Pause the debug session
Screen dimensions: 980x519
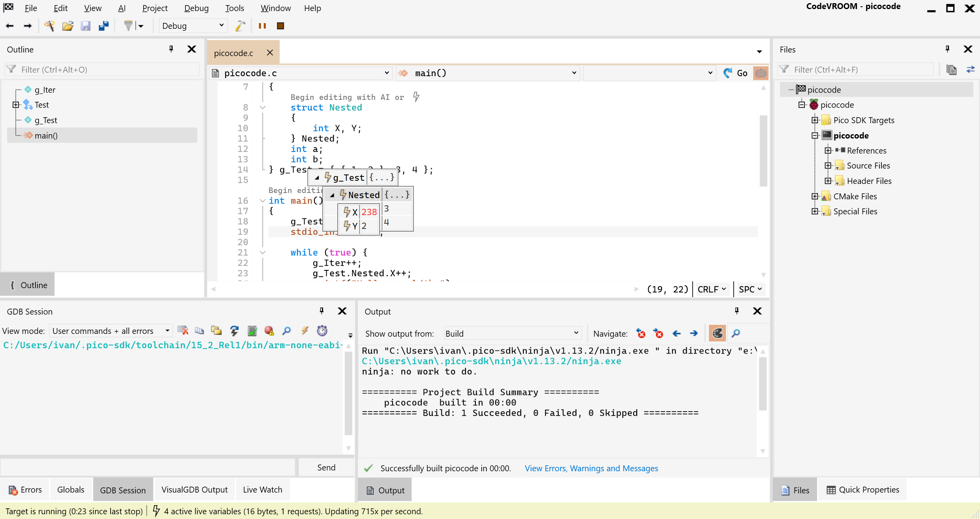pos(262,26)
